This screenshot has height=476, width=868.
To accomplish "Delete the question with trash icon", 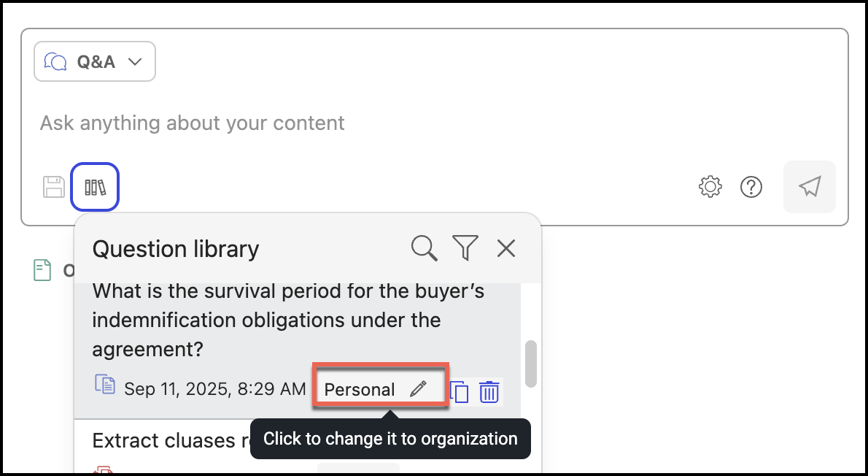I will 489,392.
